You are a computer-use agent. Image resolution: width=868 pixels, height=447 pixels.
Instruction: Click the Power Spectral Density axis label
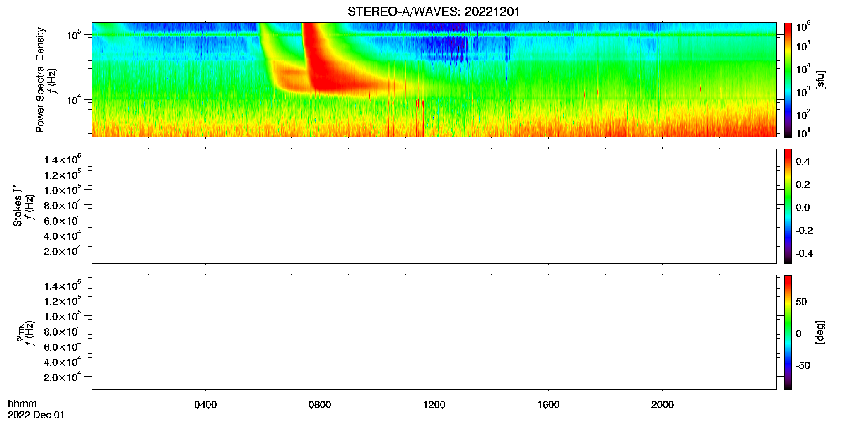point(40,80)
